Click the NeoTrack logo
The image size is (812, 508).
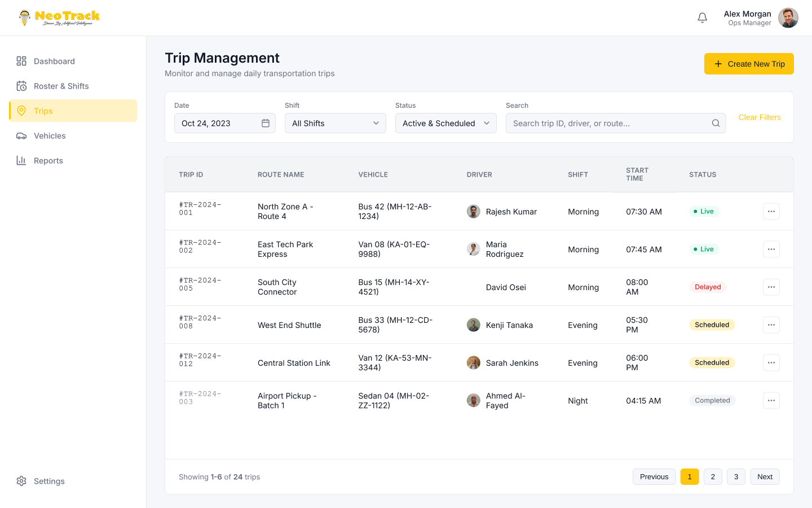pyautogui.click(x=59, y=18)
